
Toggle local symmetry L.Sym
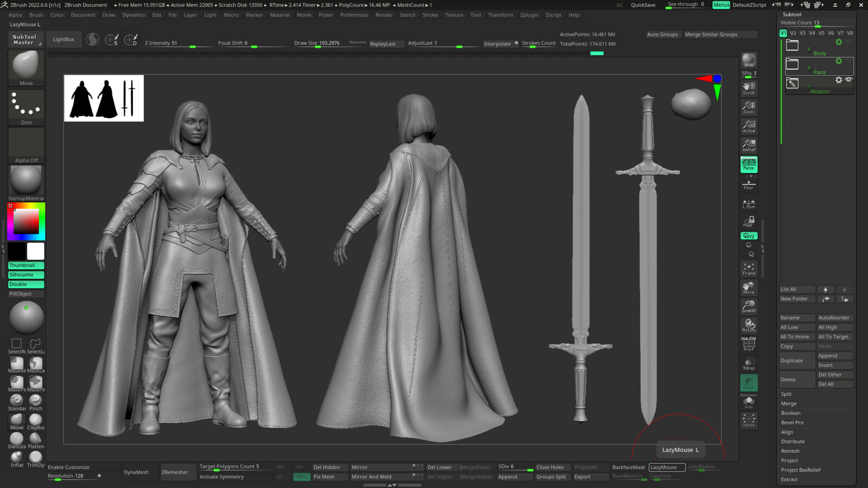(x=749, y=204)
